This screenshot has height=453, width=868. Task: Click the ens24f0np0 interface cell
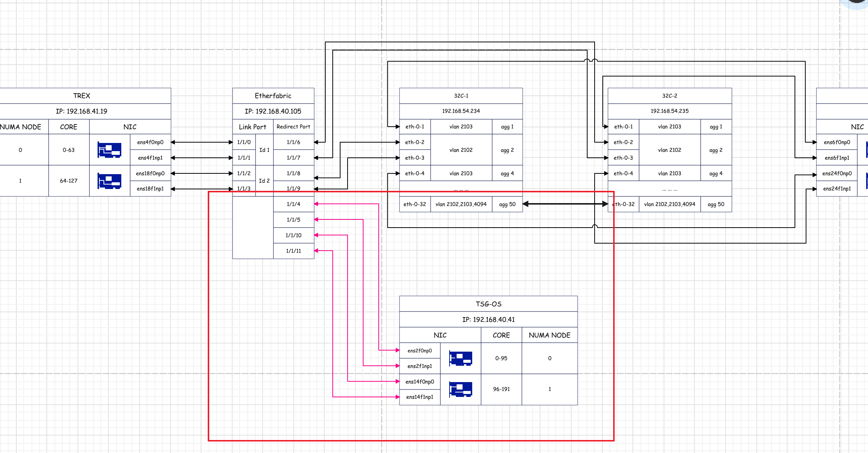837,173
